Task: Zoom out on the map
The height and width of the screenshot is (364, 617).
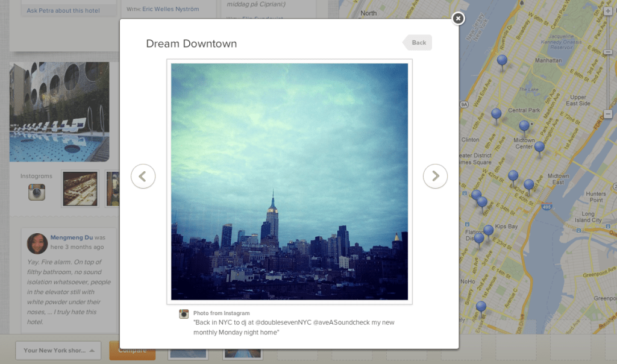Action: click(x=608, y=114)
